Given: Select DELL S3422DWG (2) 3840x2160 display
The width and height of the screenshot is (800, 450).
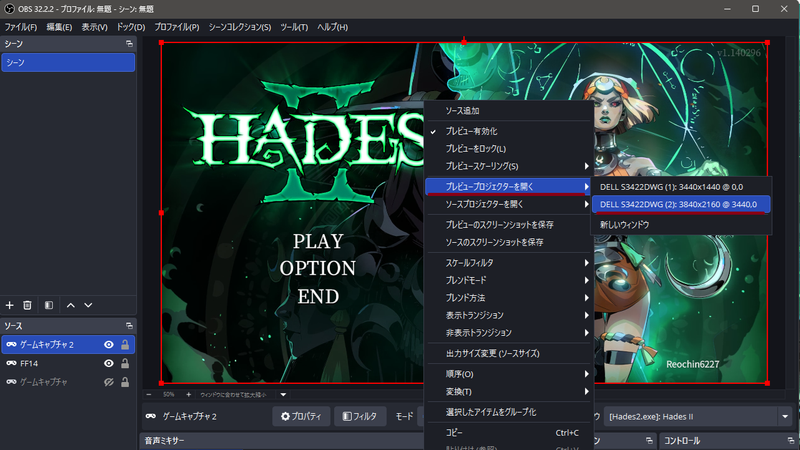Looking at the screenshot, I should coord(681,204).
